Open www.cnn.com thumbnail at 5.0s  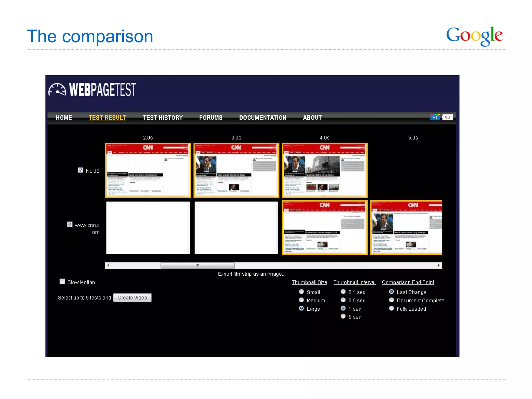[x=406, y=228]
